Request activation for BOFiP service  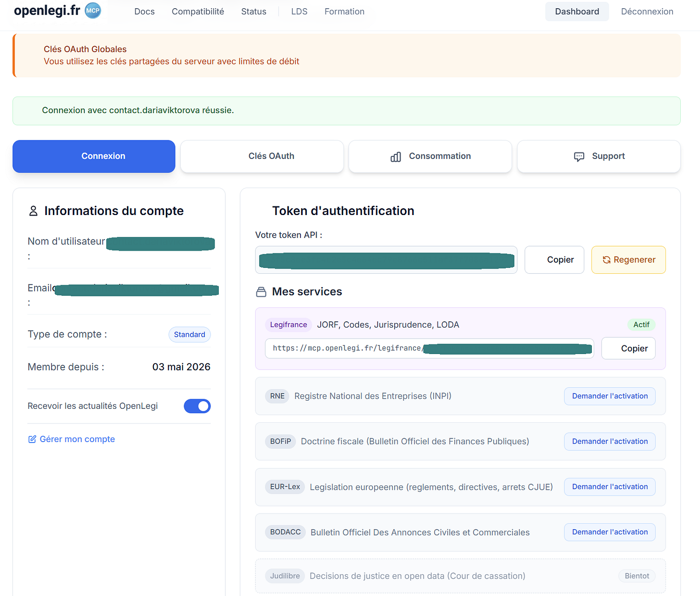(x=610, y=441)
